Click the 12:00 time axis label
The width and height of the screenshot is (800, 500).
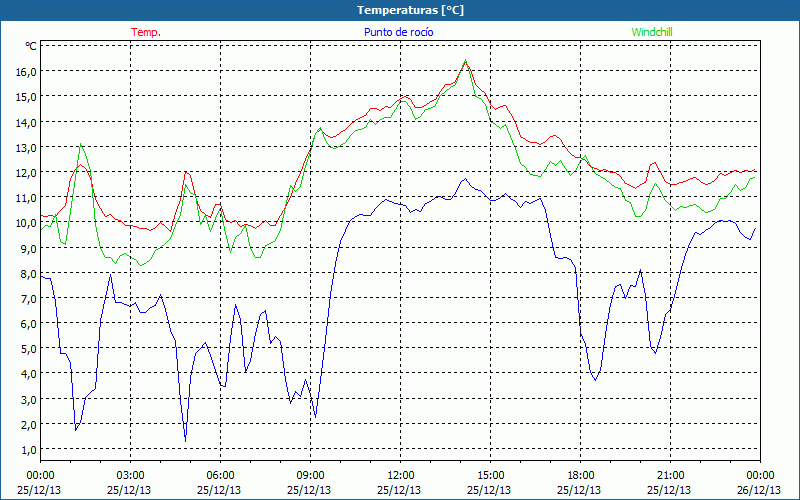pyautogui.click(x=401, y=476)
